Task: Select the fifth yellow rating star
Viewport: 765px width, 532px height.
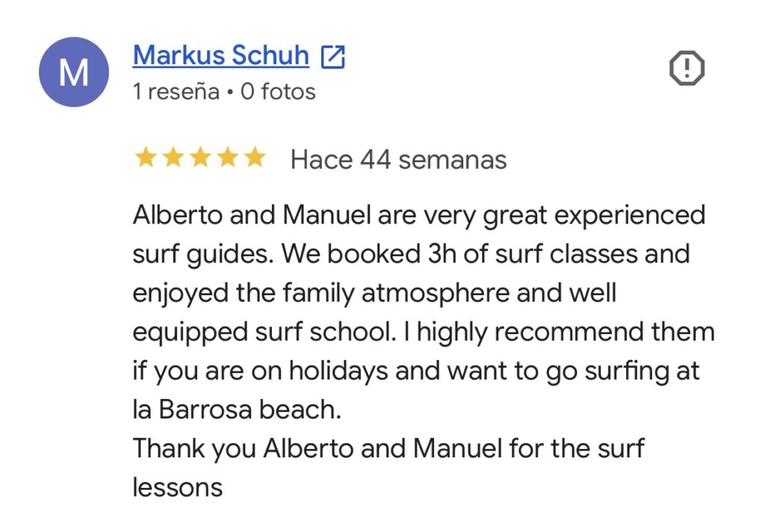Action: 255,158
